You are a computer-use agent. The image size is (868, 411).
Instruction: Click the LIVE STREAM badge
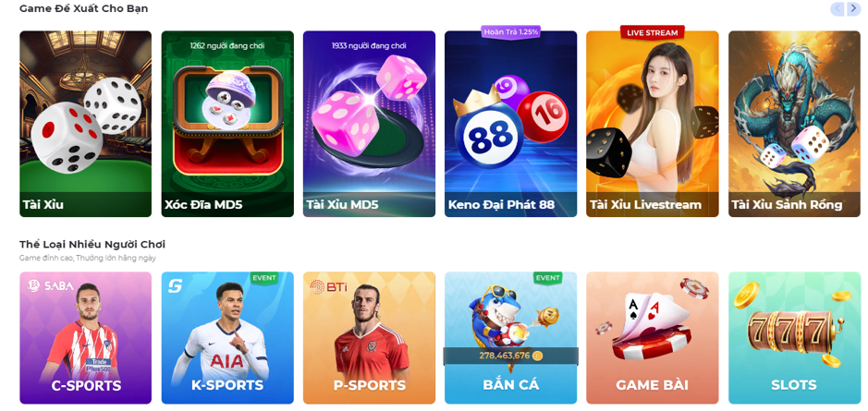coord(652,32)
